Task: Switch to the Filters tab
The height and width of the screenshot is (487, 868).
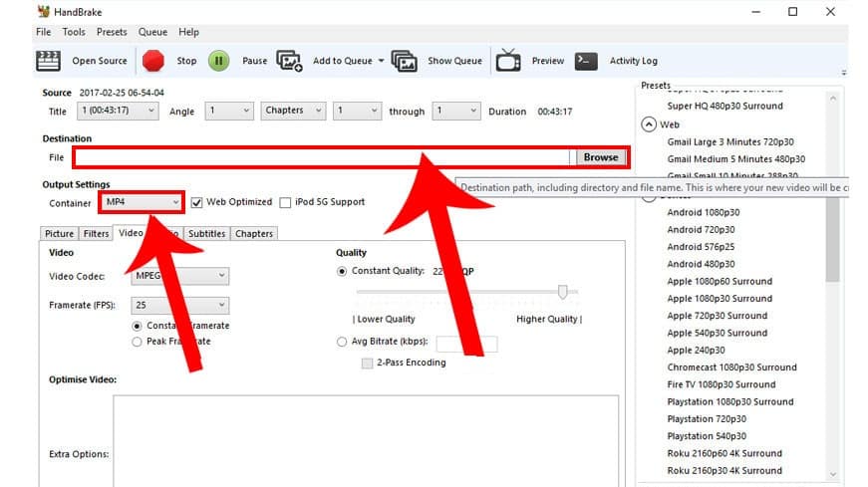Action: coord(96,233)
